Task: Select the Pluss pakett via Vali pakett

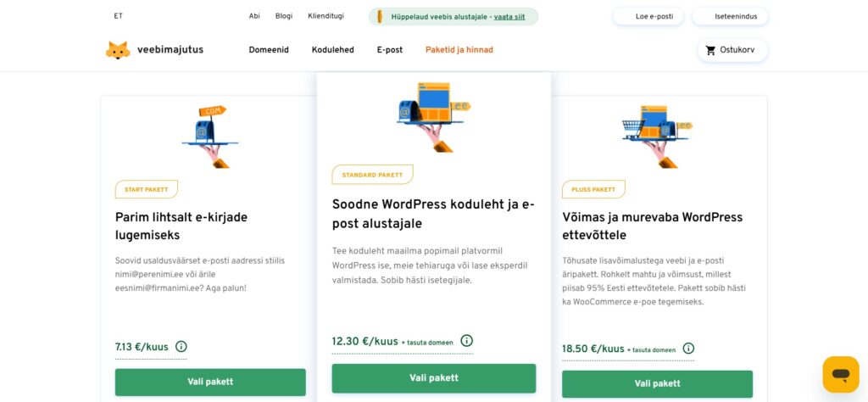Action: (x=657, y=383)
